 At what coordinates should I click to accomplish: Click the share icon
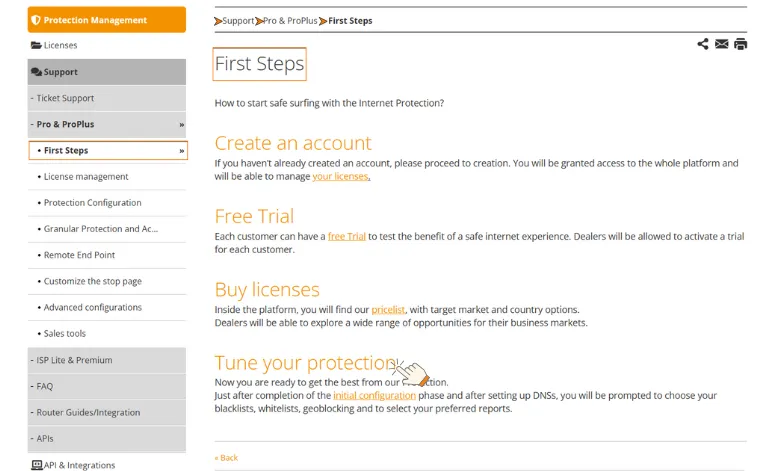703,44
